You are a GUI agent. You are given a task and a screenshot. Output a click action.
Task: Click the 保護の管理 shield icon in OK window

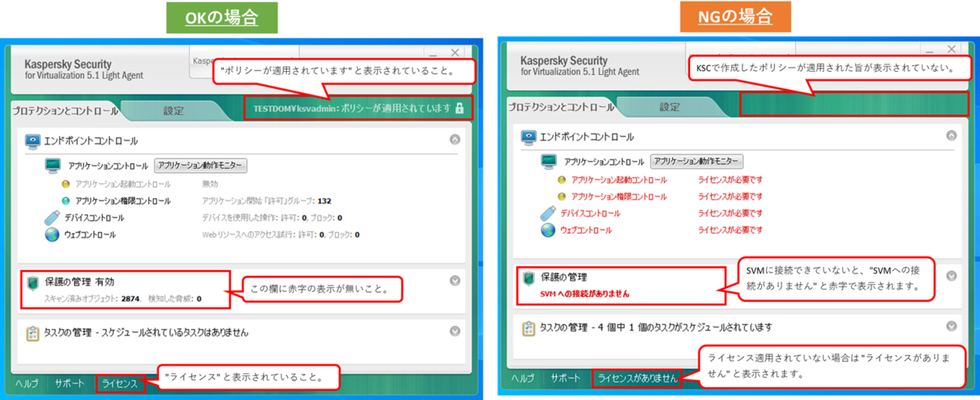(x=33, y=282)
